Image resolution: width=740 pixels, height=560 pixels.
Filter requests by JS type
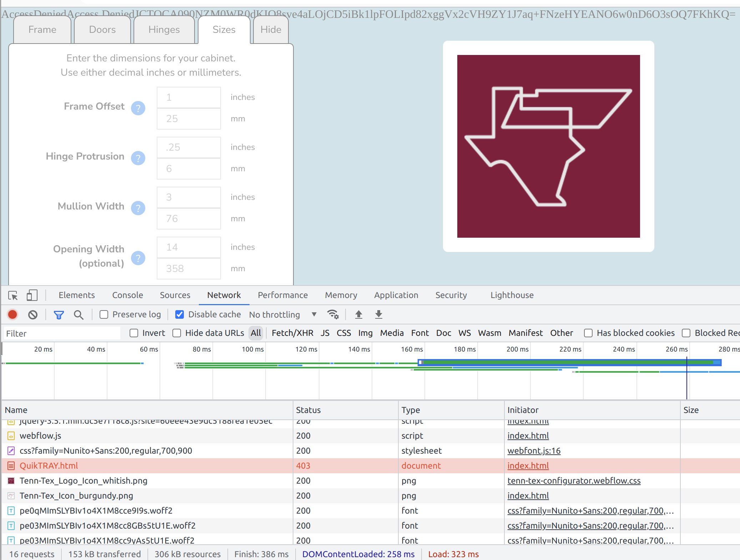coord(325,333)
